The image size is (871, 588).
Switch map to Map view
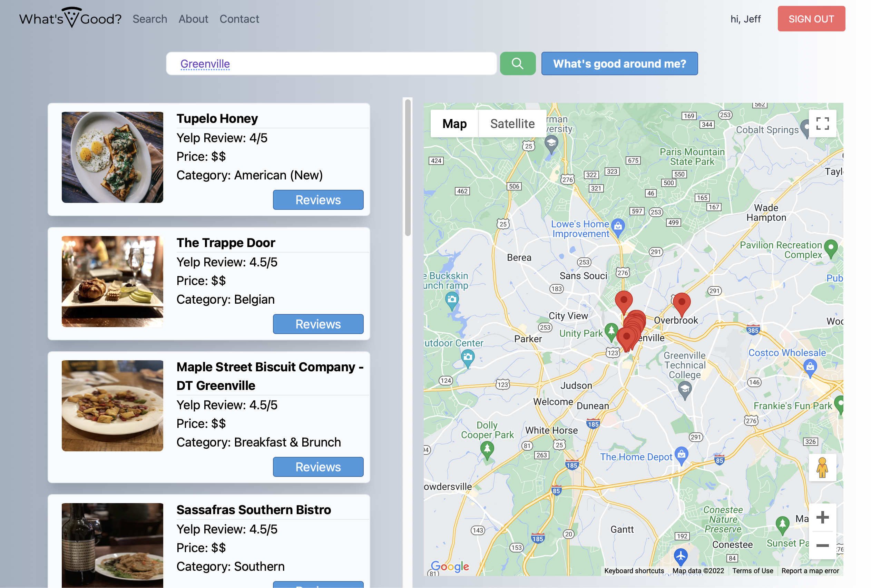tap(454, 123)
